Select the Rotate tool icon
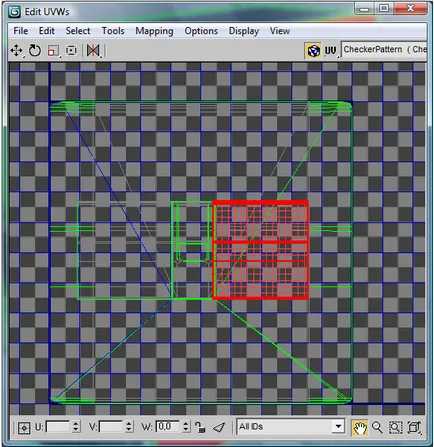434x447 pixels. [x=34, y=51]
